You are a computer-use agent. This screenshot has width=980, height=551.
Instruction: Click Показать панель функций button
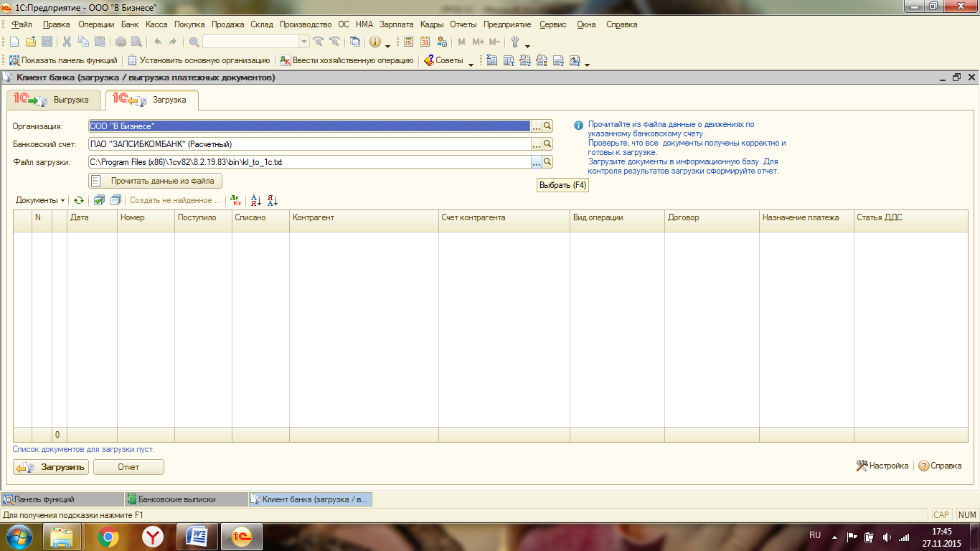tap(63, 60)
